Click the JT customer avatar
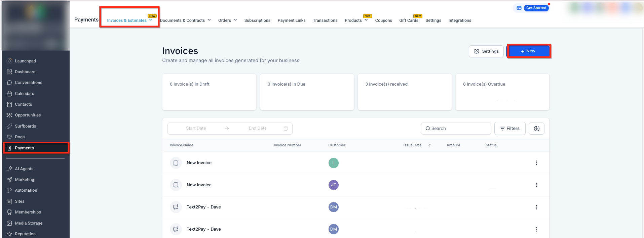 (333, 185)
